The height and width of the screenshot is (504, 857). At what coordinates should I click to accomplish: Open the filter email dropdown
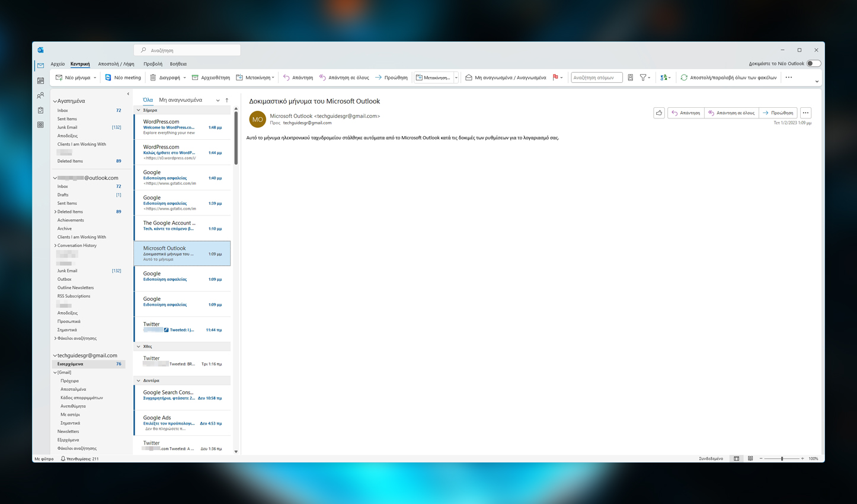pyautogui.click(x=645, y=78)
